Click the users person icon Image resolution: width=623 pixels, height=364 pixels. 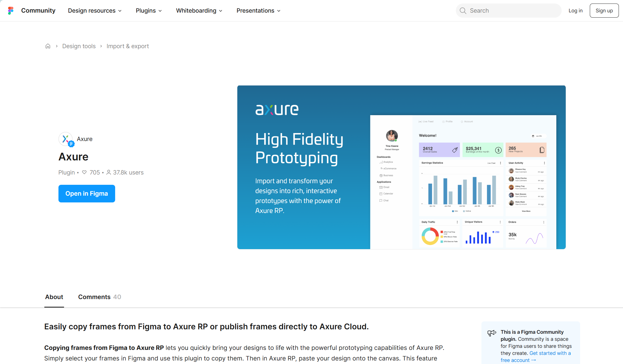(108, 172)
